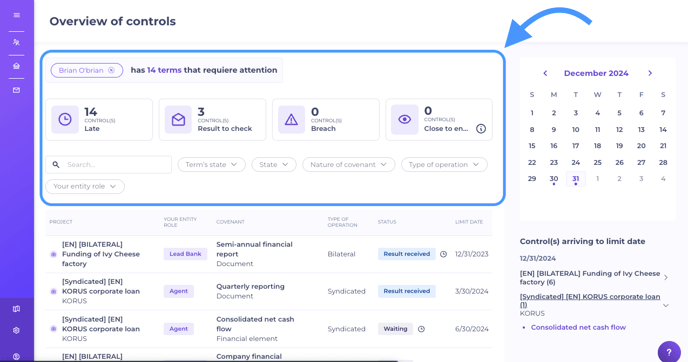Go to next month in calendar
This screenshot has width=688, height=362.
[650, 73]
